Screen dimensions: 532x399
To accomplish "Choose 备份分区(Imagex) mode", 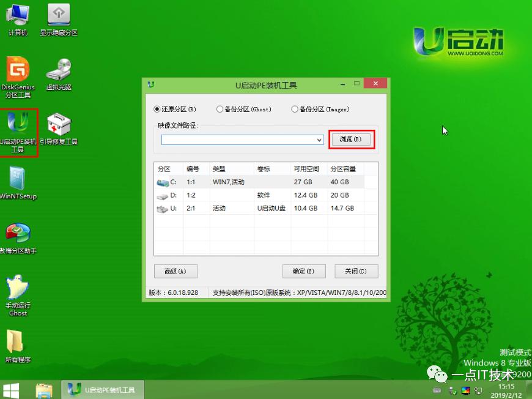I will 294,108.
